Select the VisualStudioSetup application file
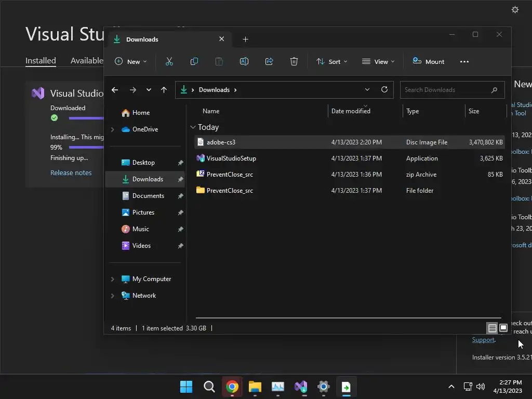532x399 pixels. point(350,158)
